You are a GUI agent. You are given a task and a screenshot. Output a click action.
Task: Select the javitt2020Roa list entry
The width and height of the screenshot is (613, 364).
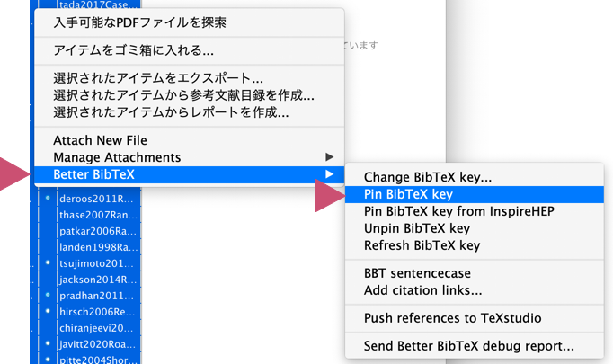[95, 344]
